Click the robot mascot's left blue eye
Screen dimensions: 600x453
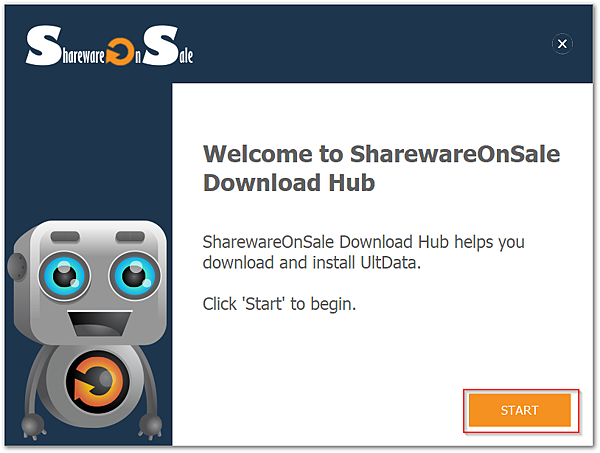tap(64, 275)
